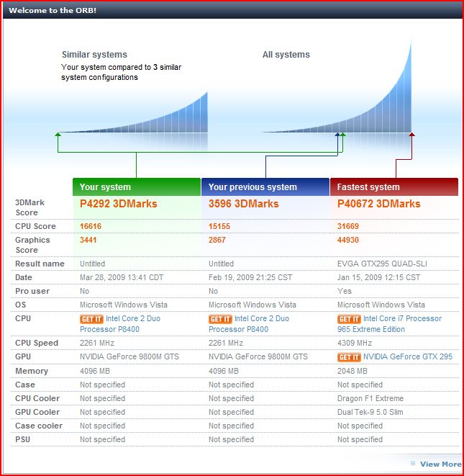Select the red Fastest system header
This screenshot has height=476, width=464.
coord(394,187)
